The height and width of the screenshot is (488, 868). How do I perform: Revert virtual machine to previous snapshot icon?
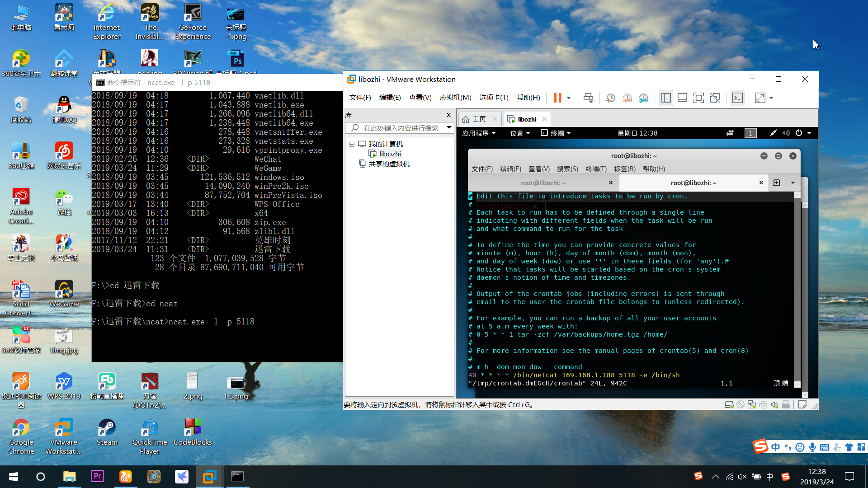coord(627,98)
